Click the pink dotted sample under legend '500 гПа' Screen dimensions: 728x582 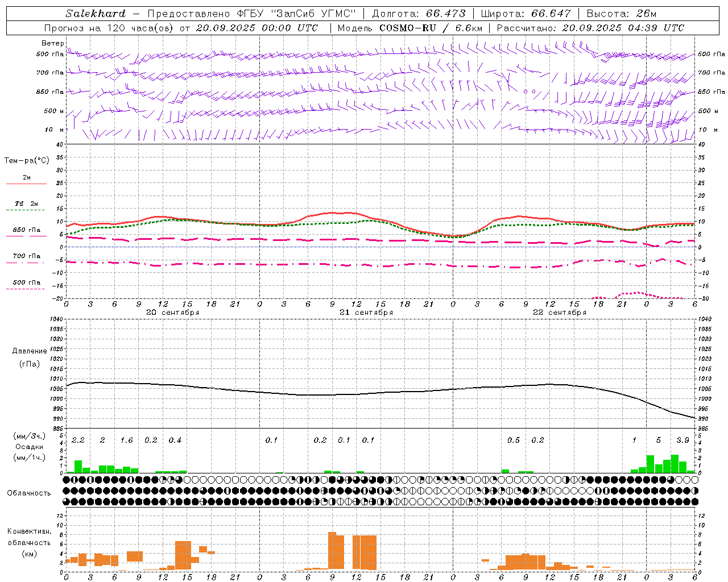(x=25, y=289)
